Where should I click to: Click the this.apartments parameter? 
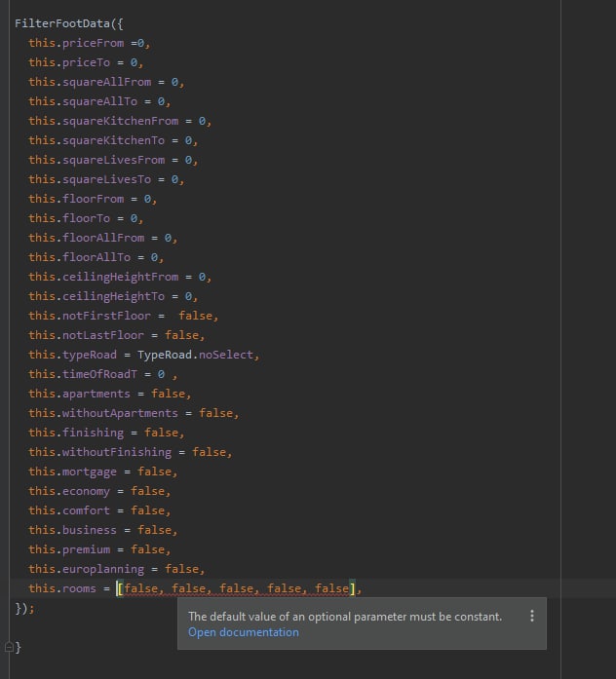79,394
